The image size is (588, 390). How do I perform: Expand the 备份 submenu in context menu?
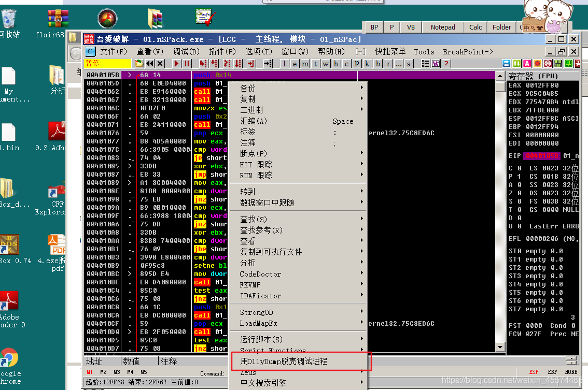point(298,88)
